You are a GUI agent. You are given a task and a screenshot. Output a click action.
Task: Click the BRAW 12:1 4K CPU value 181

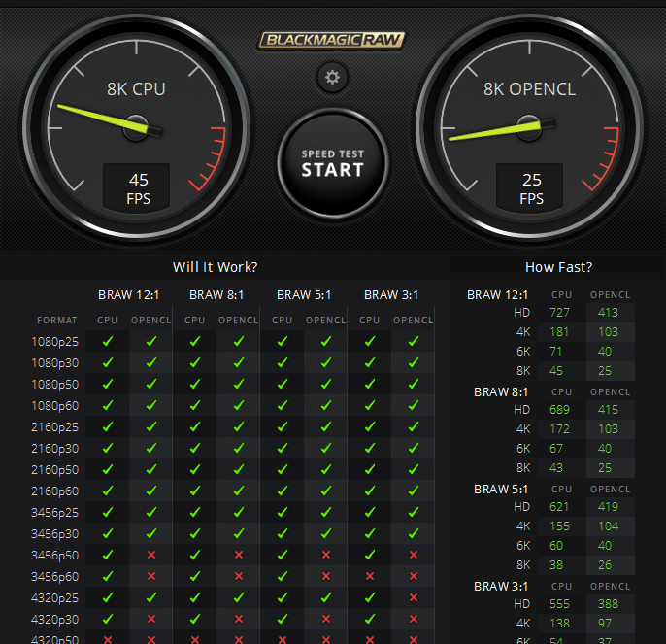pyautogui.click(x=559, y=331)
